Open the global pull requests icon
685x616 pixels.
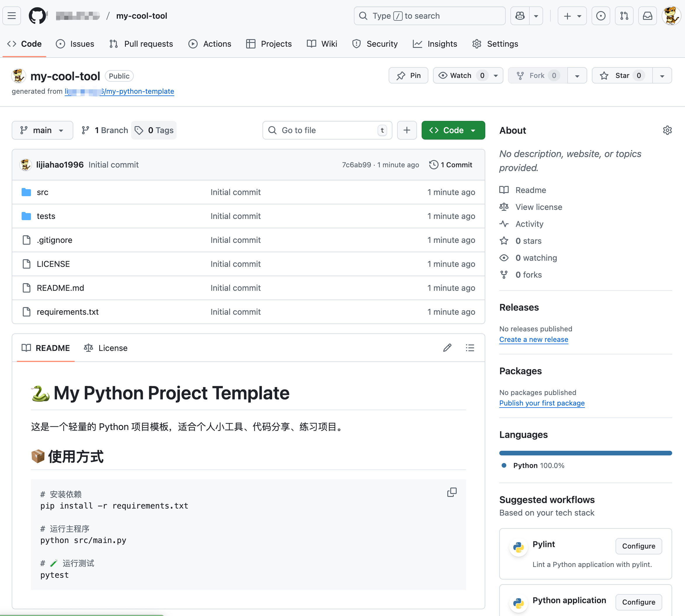(624, 16)
